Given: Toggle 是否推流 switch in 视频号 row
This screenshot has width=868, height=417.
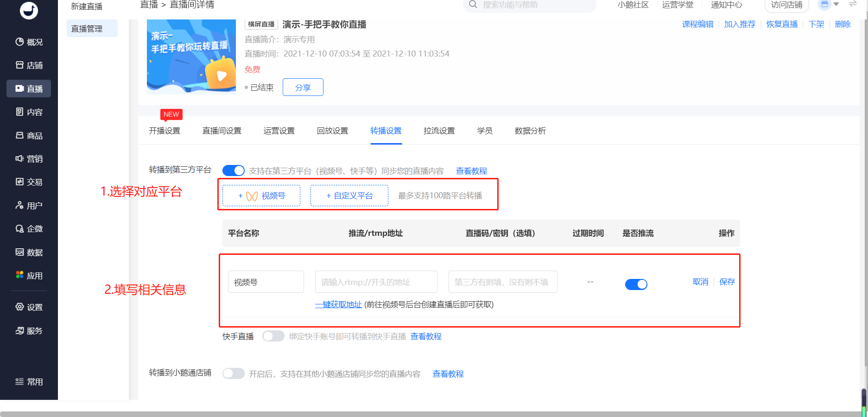Looking at the screenshot, I should point(636,284).
